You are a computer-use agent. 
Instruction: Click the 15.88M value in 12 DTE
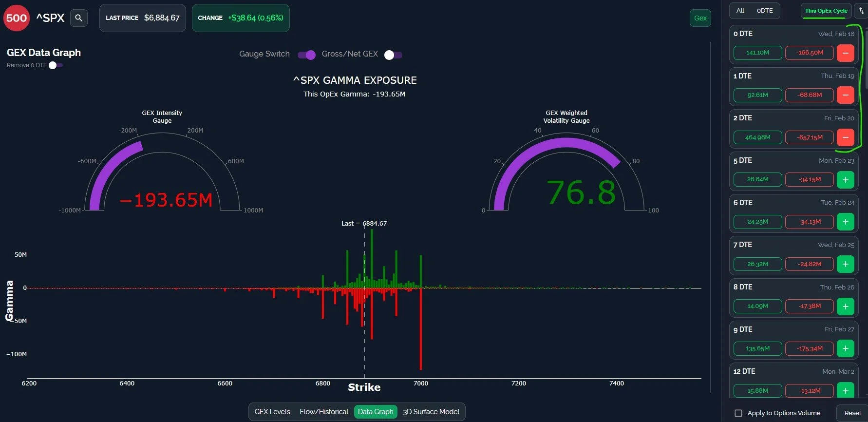click(758, 391)
